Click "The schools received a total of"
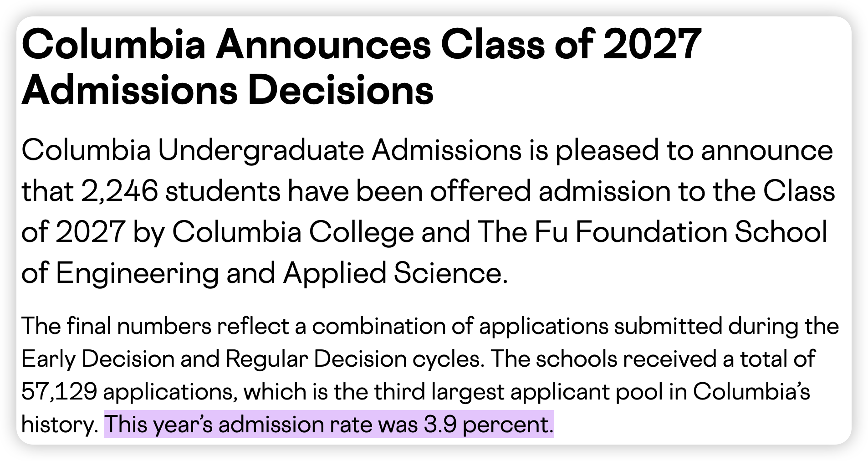This screenshot has height=461, width=868. point(653,359)
